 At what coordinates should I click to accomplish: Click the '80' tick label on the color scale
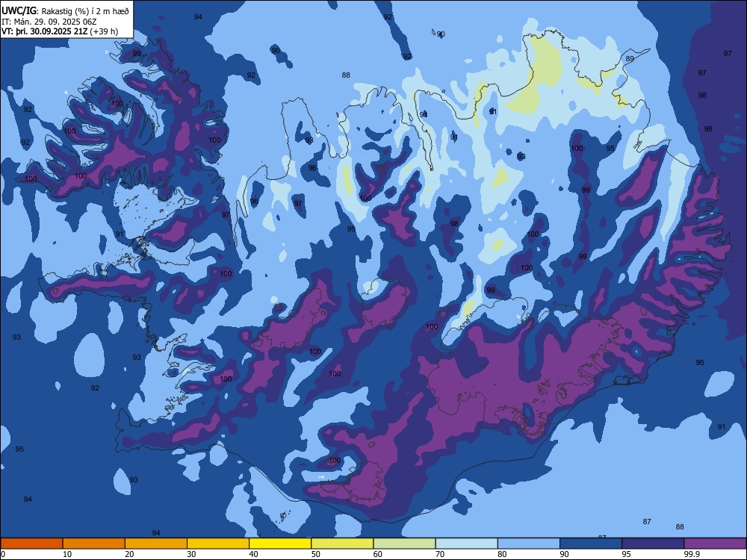(502, 554)
